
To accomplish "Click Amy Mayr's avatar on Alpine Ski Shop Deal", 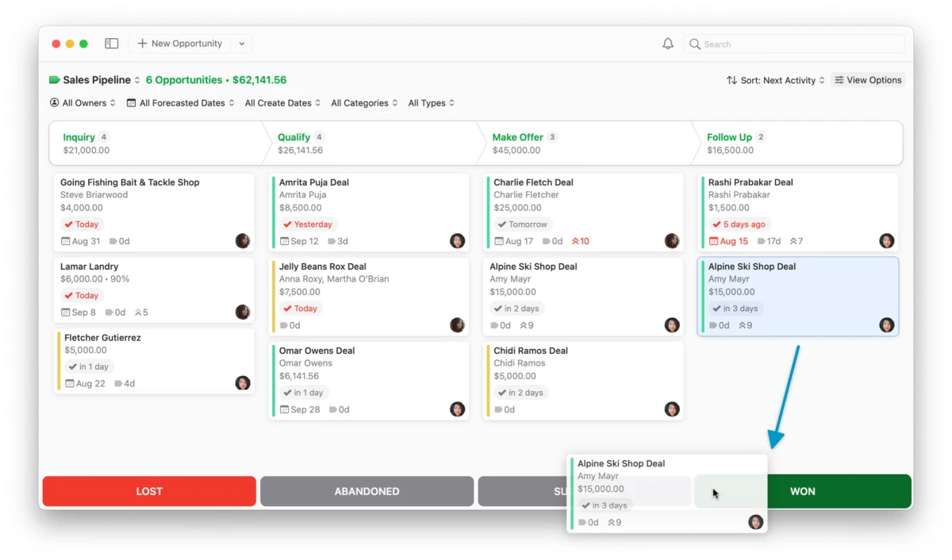I will coord(887,324).
